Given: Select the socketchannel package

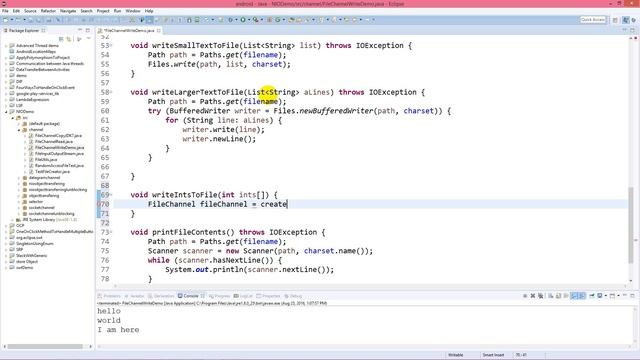Looking at the screenshot, I should (41, 208).
